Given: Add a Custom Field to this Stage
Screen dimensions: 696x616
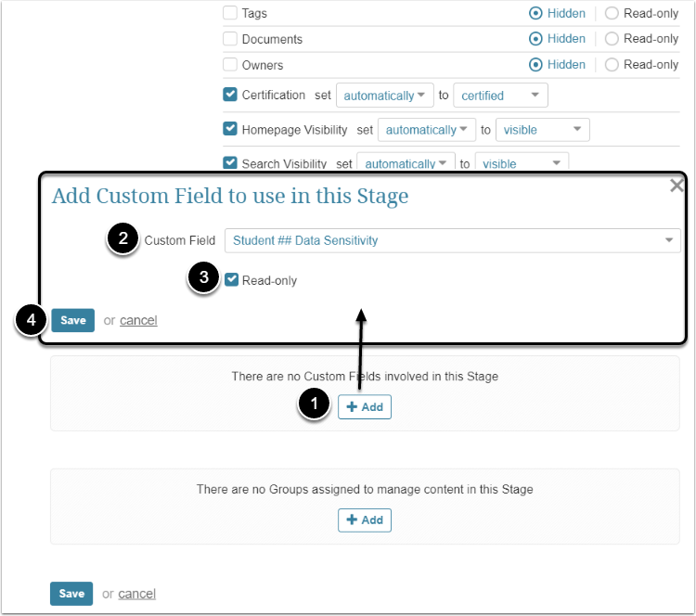Looking at the screenshot, I should point(364,406).
